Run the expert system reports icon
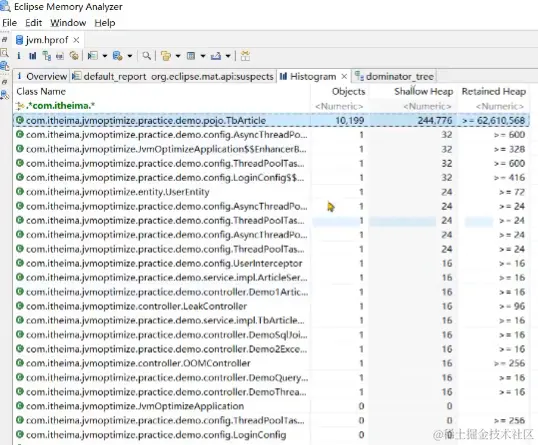This screenshot has width=538, height=445. coord(93,56)
